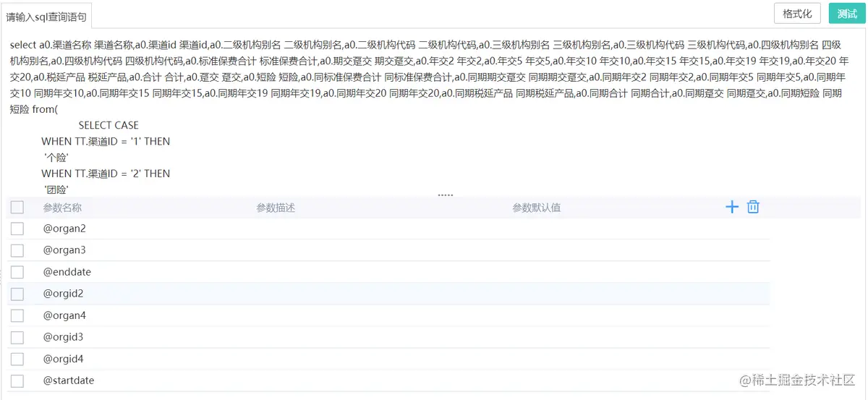This screenshot has height=400, width=868.
Task: Check the @orgid2 parameter checkbox
Action: tap(17, 294)
